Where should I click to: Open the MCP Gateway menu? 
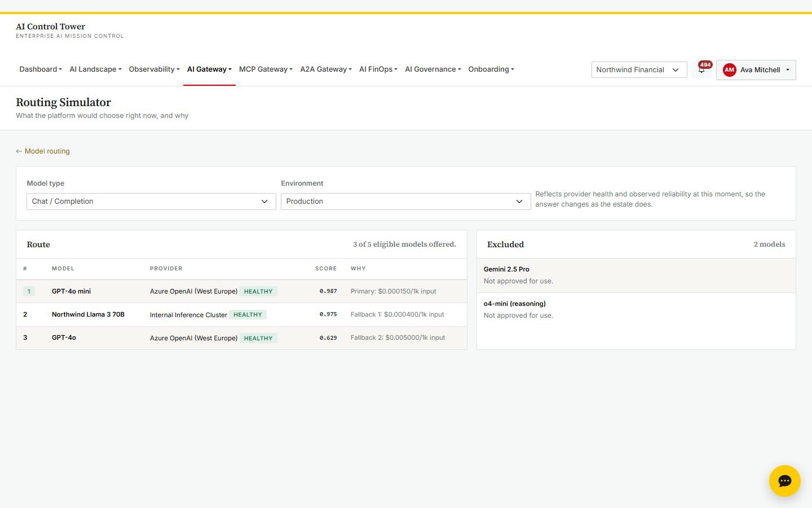pos(266,69)
